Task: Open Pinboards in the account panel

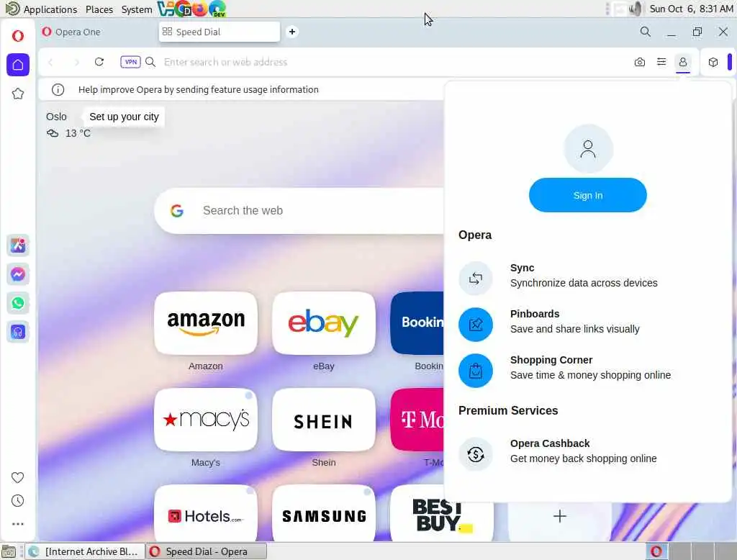Action: coord(587,323)
